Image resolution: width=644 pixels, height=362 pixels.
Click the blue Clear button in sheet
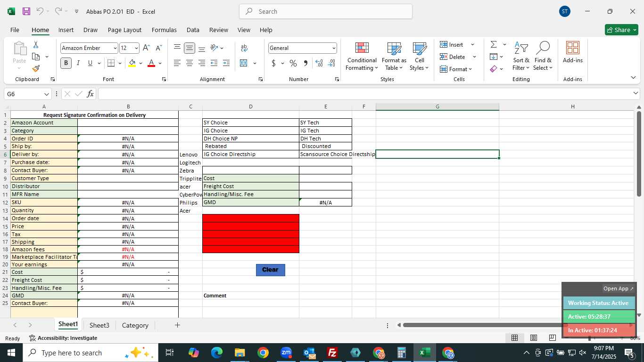[270, 270]
